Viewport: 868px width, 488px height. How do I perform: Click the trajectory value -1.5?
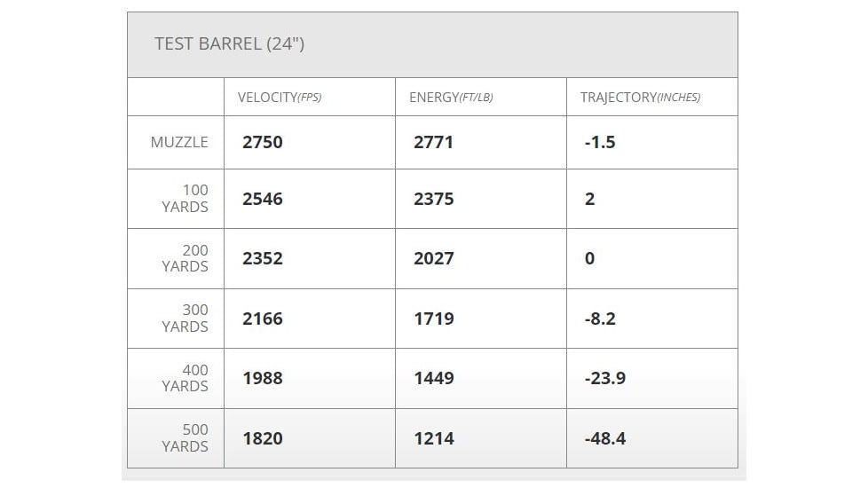click(x=600, y=142)
